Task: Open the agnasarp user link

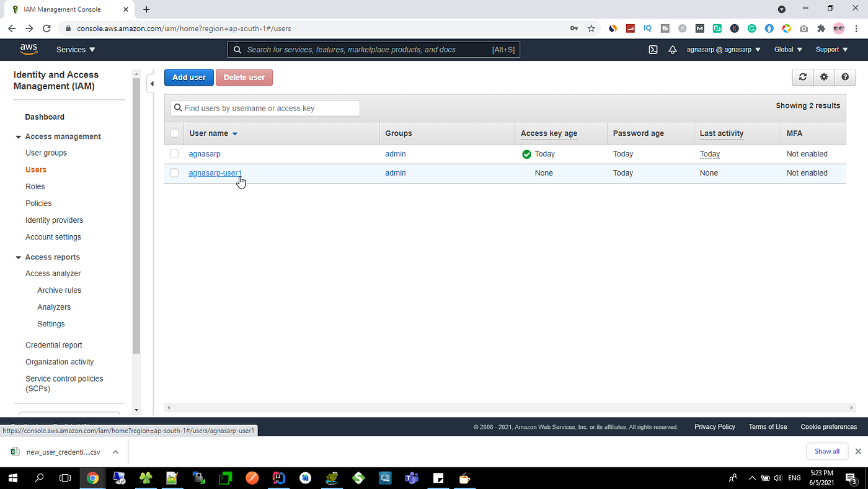Action: pos(205,154)
